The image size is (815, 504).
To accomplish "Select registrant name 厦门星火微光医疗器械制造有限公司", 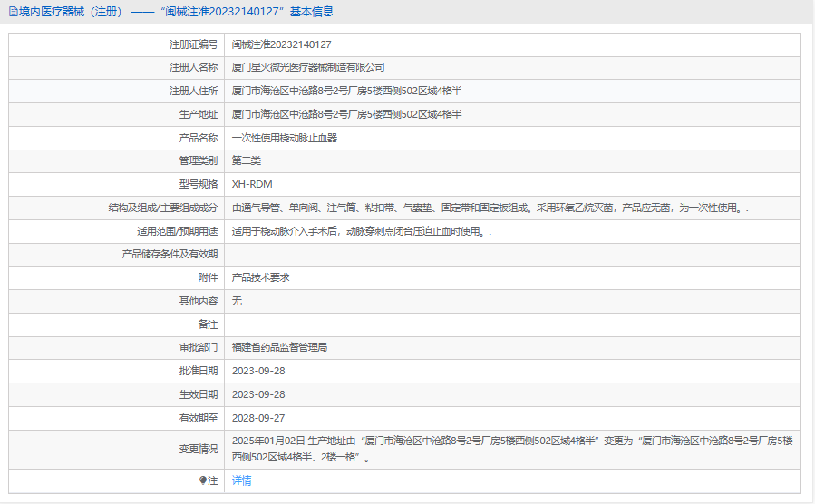I will pyautogui.click(x=308, y=68).
